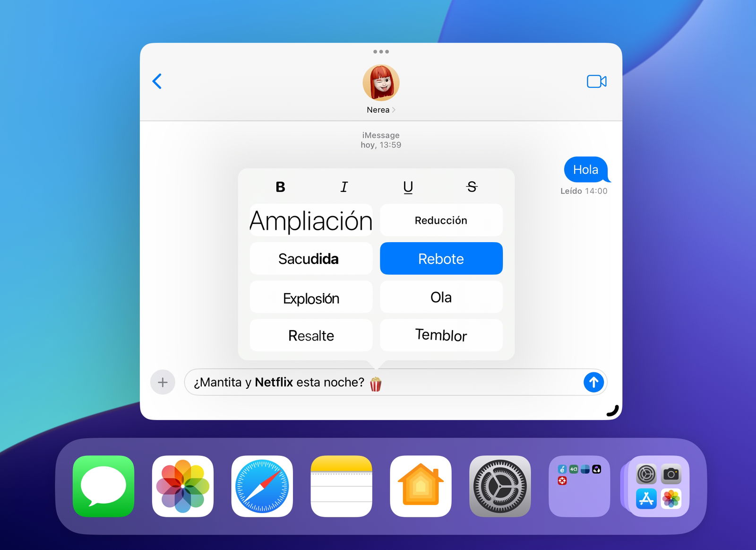This screenshot has width=756, height=550.
Task: Tap the three-dot multitasking control
Action: pos(381,52)
